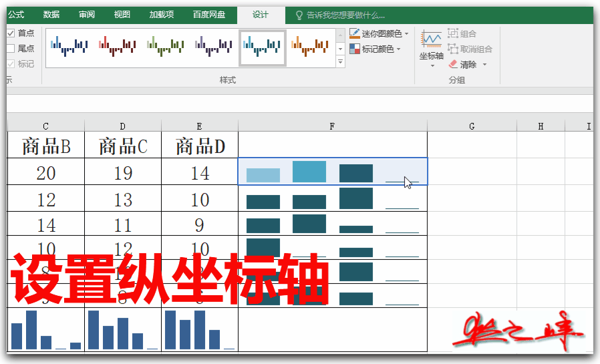Click the 迷你图颜色 pen icon
600x364 pixels.
pos(354,33)
